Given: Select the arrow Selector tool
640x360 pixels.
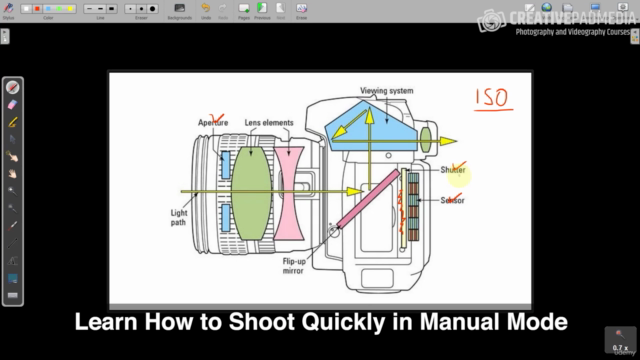Looking at the screenshot, I should [13, 140].
